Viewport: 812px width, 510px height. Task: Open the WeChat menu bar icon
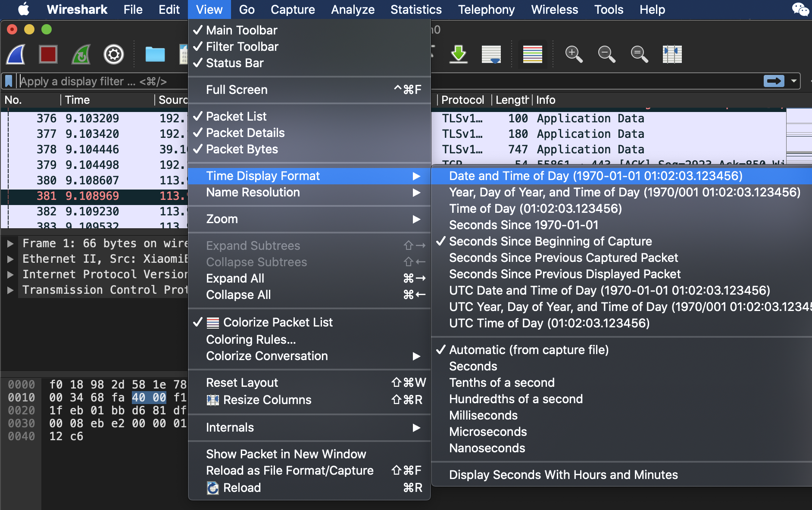(800, 9)
